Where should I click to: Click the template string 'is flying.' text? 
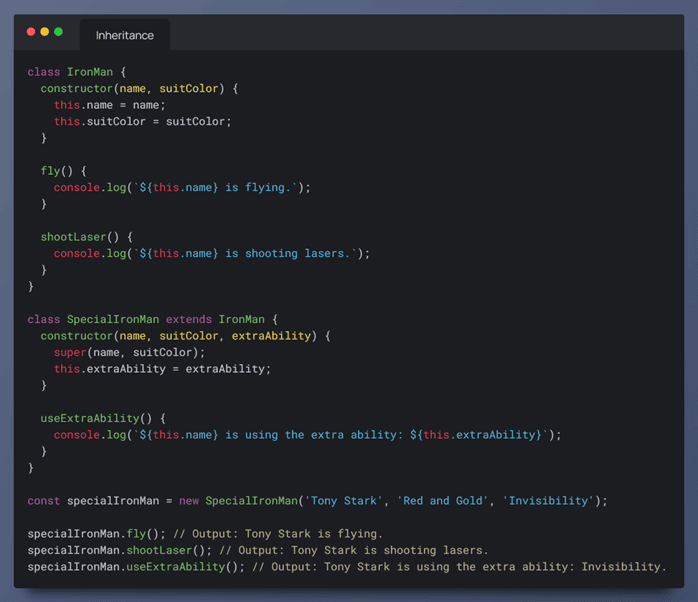pos(258,187)
